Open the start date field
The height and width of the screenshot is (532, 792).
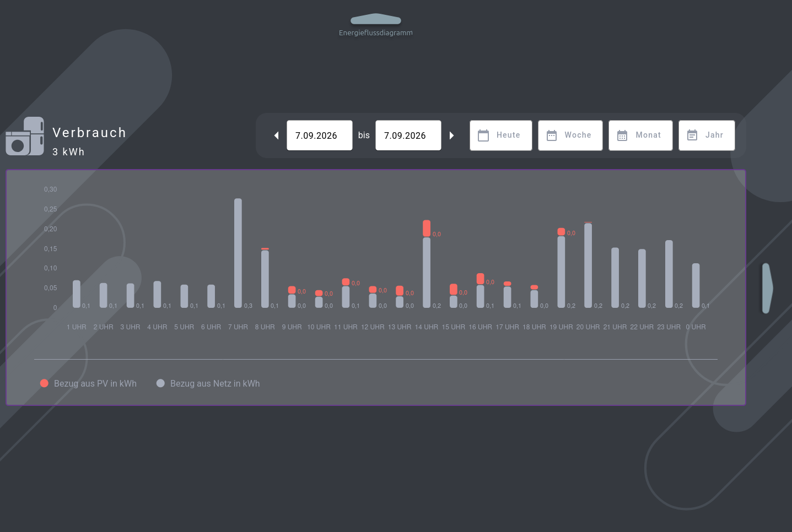[x=320, y=135]
